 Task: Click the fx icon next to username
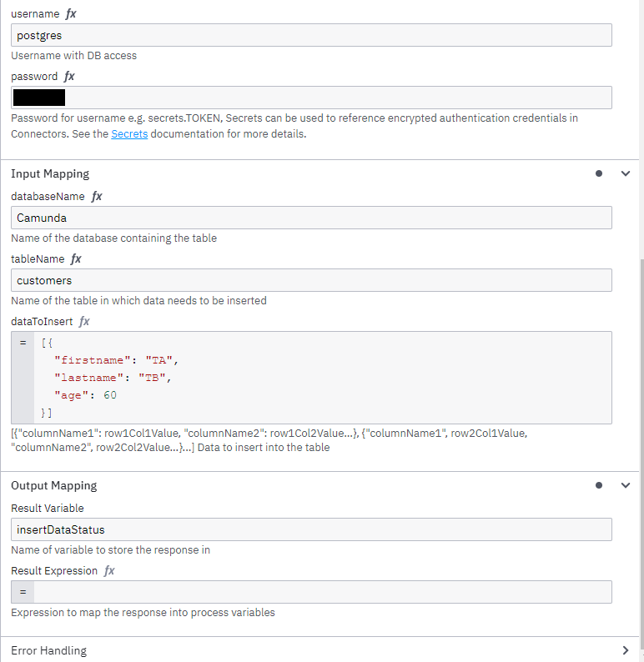coord(71,14)
